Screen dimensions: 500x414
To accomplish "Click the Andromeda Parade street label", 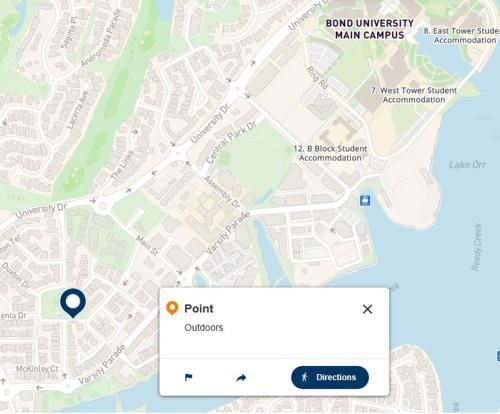I will click(101, 38).
